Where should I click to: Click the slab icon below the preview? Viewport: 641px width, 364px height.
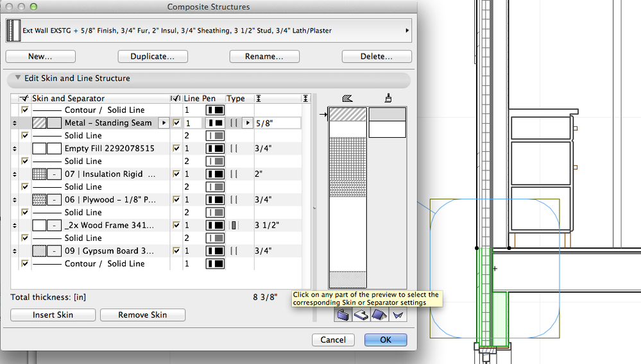coord(361,315)
